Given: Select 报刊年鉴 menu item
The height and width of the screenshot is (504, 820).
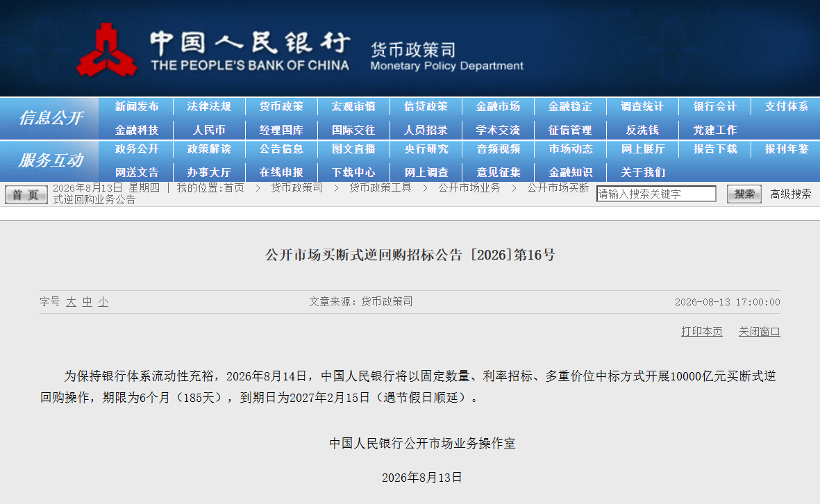Looking at the screenshot, I should [787, 149].
